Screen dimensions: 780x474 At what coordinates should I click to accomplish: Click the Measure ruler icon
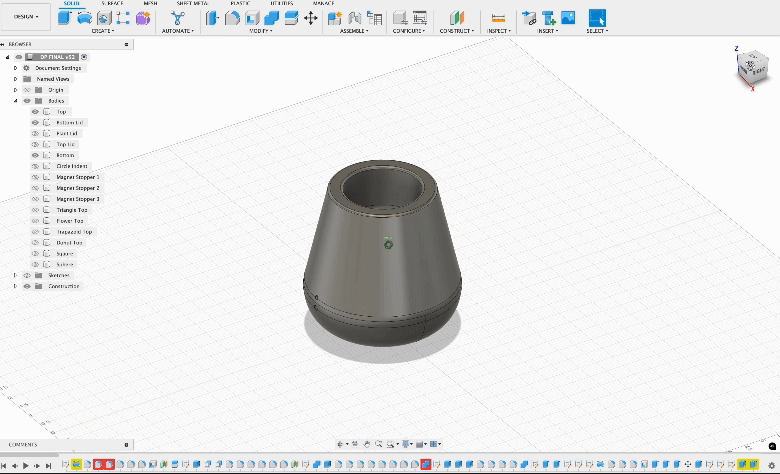pyautogui.click(x=498, y=18)
